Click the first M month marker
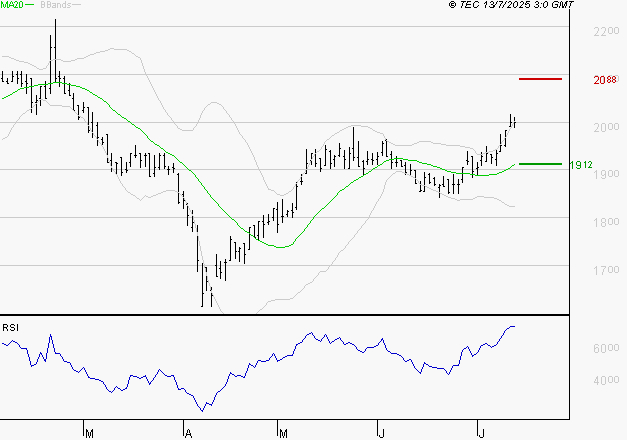Viewport: 627px width, 440px height. (89, 434)
